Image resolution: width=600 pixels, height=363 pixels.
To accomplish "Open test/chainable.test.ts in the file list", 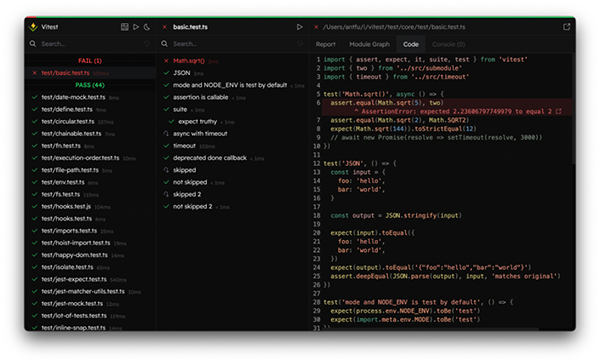I will point(90,133).
